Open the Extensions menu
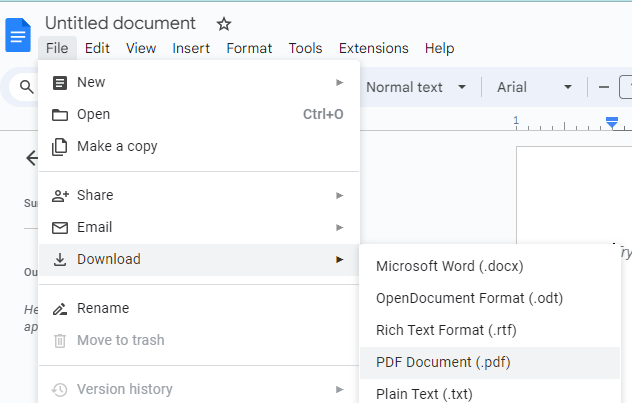 click(374, 48)
